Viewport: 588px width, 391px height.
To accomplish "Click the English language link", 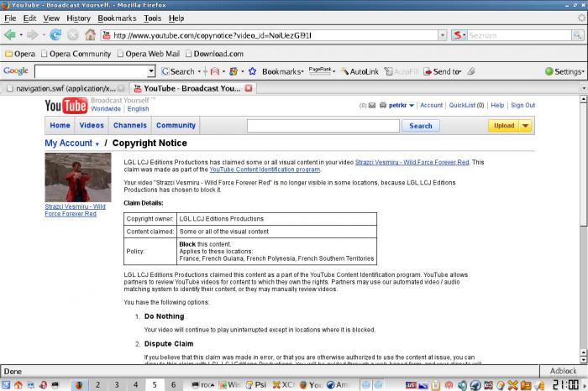I will click(x=138, y=109).
